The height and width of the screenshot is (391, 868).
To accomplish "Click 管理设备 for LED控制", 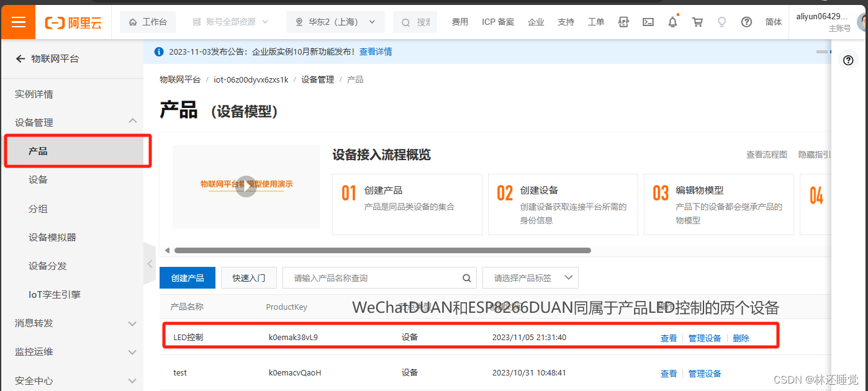I will [705, 338].
